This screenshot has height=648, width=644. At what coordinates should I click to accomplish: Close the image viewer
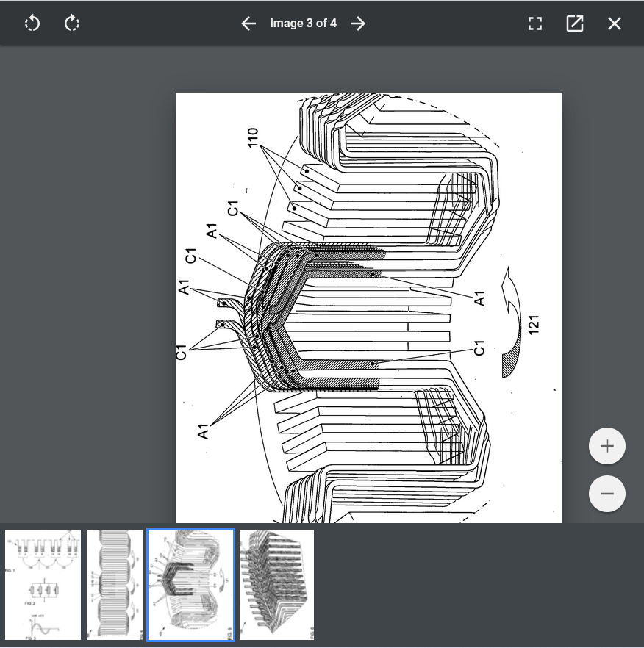coord(615,24)
